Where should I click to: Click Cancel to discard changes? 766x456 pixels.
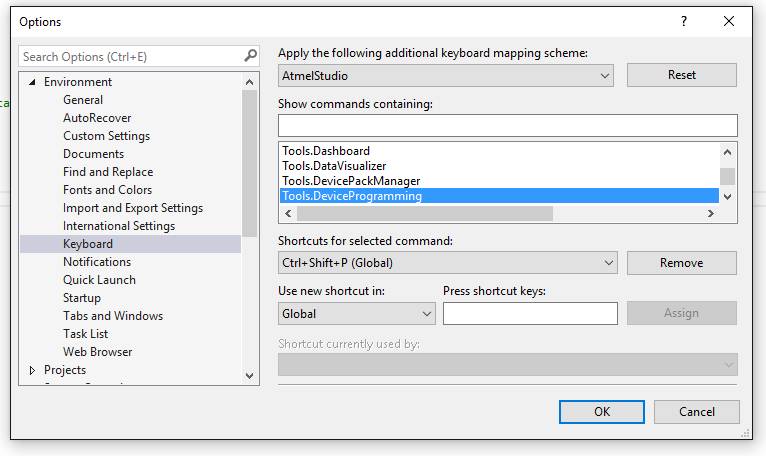coord(696,411)
